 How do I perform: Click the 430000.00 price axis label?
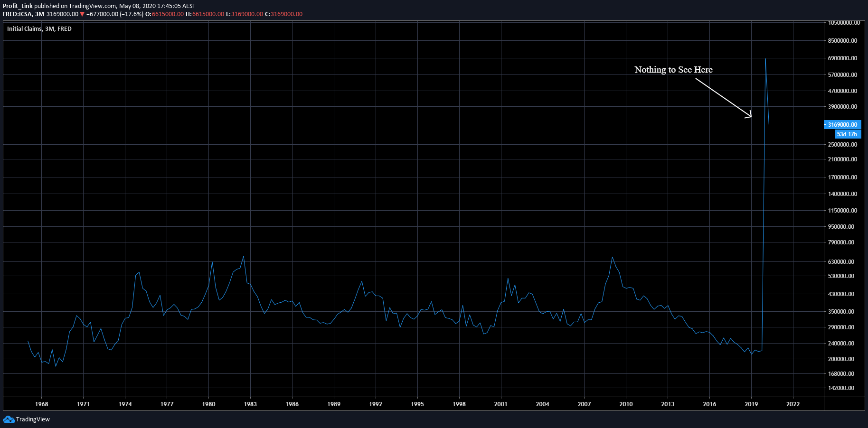pyautogui.click(x=841, y=294)
